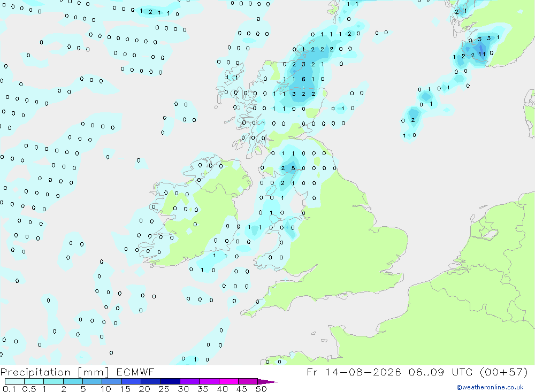Click the 5 mm value over southern Scotland
The height and width of the screenshot is (392, 535).
click(x=293, y=168)
